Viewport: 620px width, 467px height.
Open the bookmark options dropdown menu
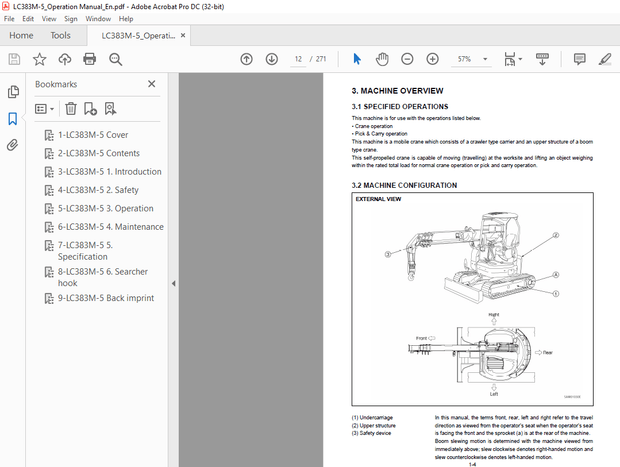[45, 109]
